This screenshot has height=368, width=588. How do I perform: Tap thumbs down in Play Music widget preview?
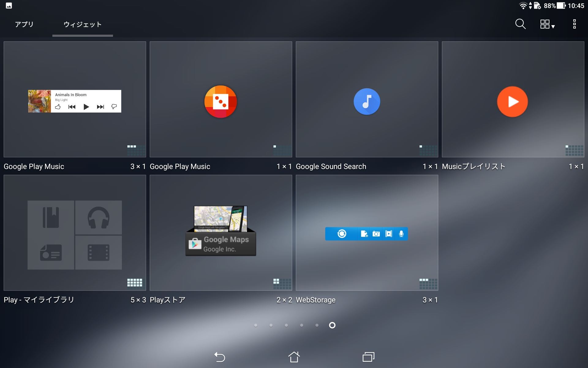tap(114, 107)
